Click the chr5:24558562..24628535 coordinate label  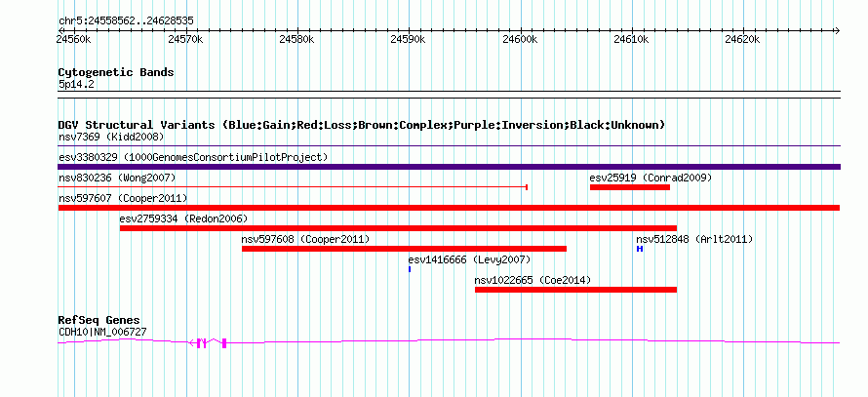pos(126,21)
